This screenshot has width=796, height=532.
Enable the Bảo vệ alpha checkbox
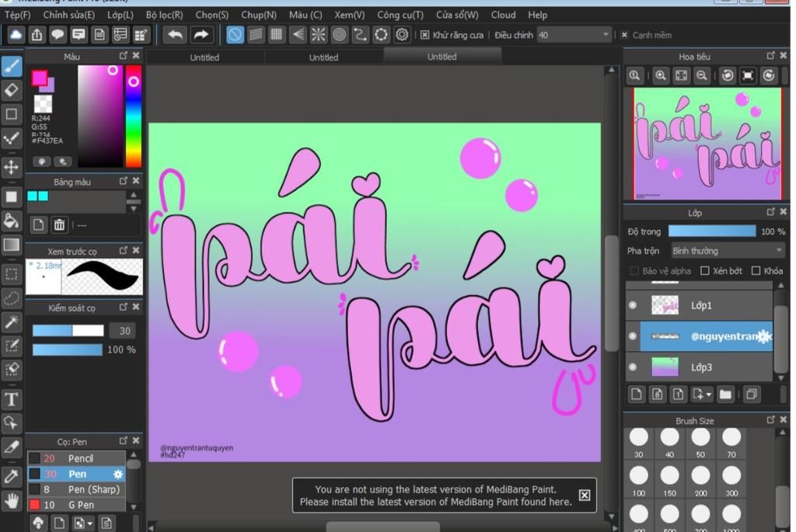click(x=634, y=271)
